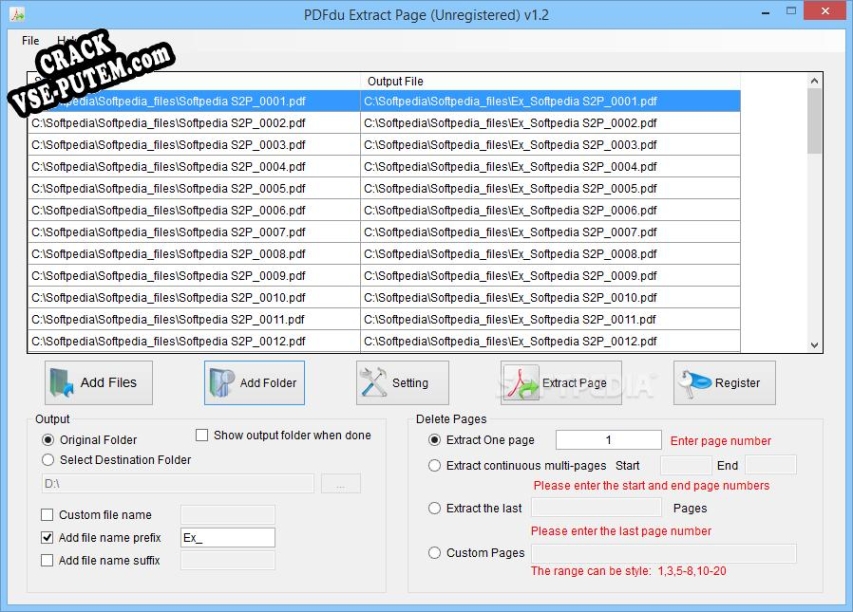Select source row Softpedia S2P_0011.pdf
Viewport: 853px width, 612px height.
click(x=194, y=319)
